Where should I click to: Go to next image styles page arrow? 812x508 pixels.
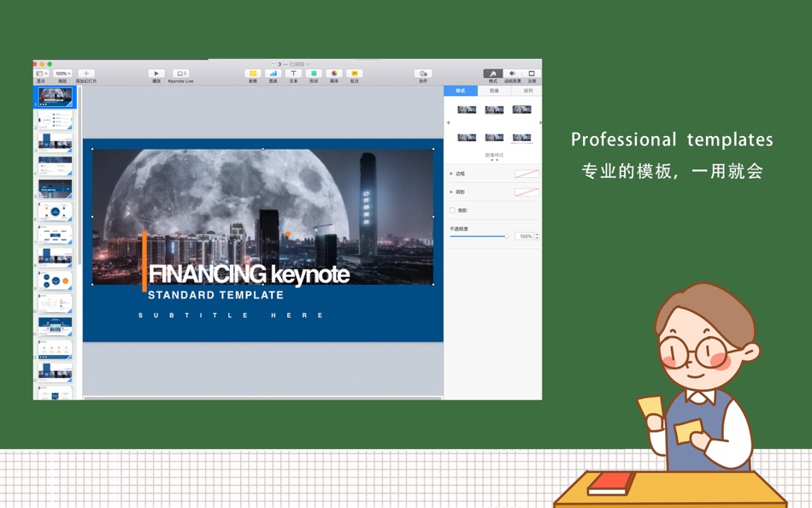(540, 123)
